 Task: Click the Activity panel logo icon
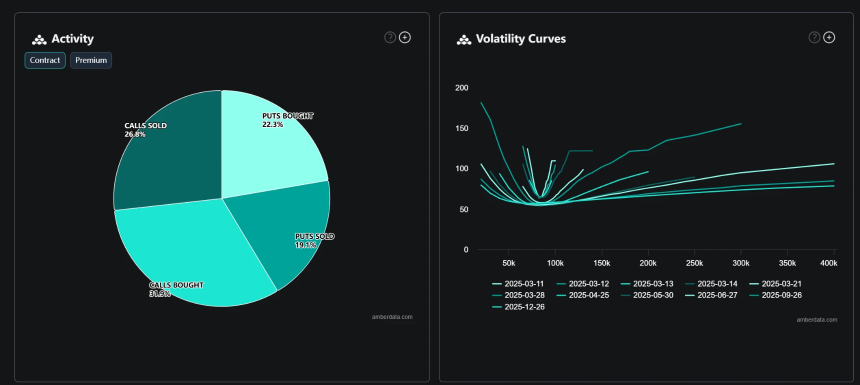[x=39, y=39]
